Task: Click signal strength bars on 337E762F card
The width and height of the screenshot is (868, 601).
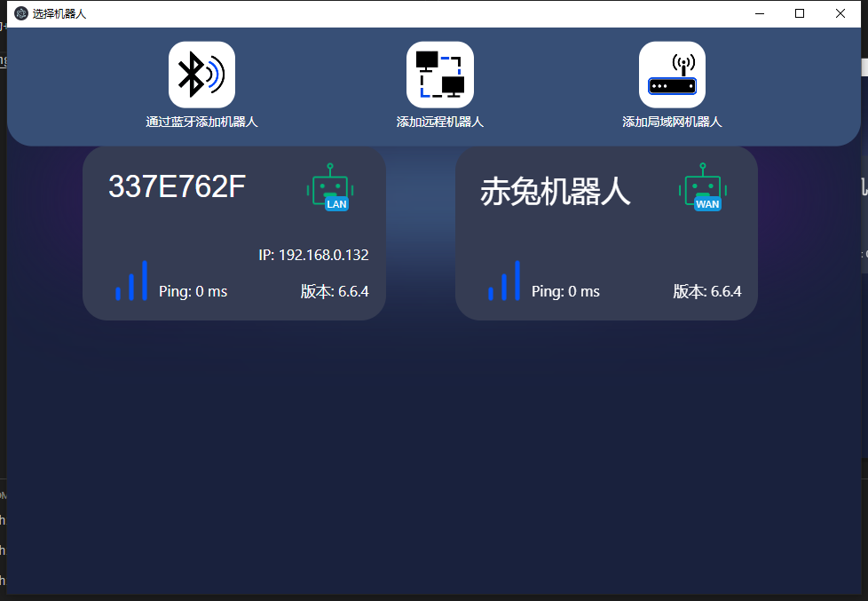Action: pos(131,281)
